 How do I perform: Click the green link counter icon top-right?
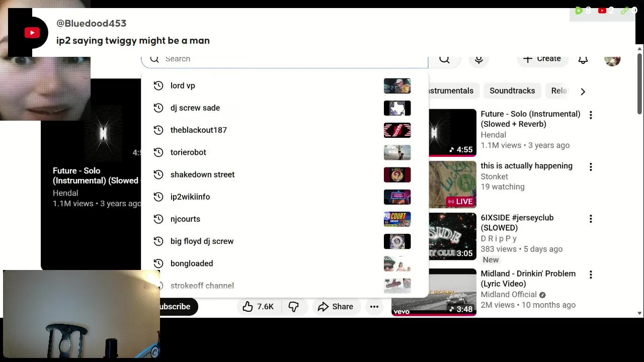pyautogui.click(x=625, y=10)
